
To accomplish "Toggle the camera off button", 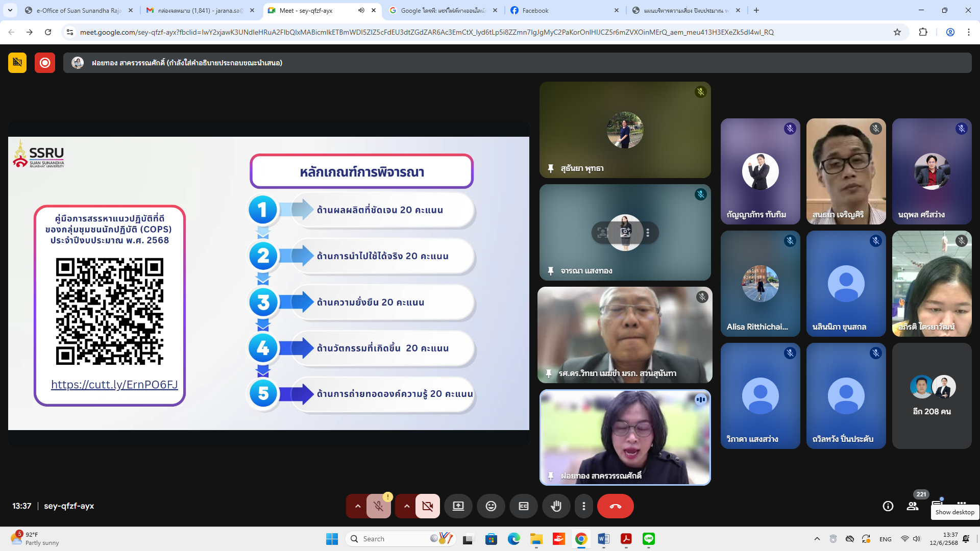I will point(427,506).
